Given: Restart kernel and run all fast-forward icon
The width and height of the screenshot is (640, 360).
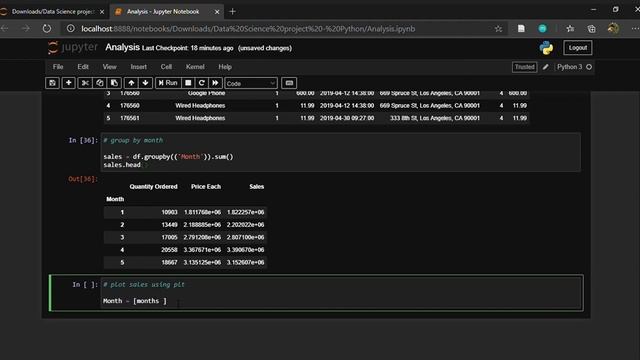Looking at the screenshot, I should tap(215, 83).
